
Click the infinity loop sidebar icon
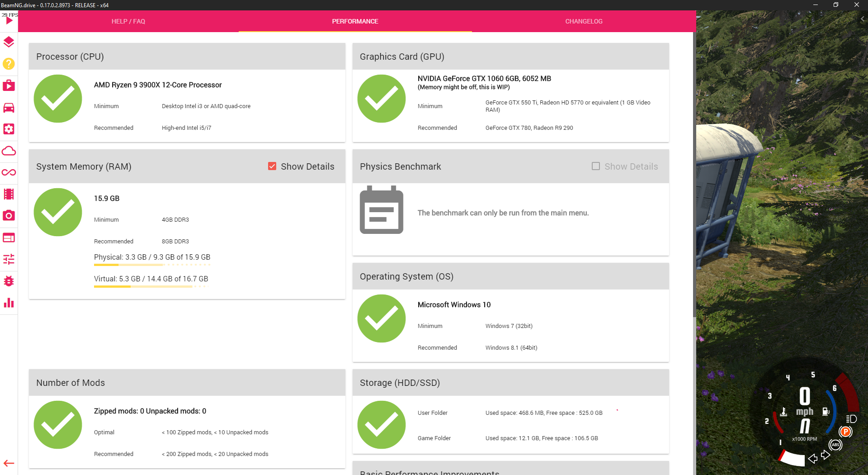[9, 172]
